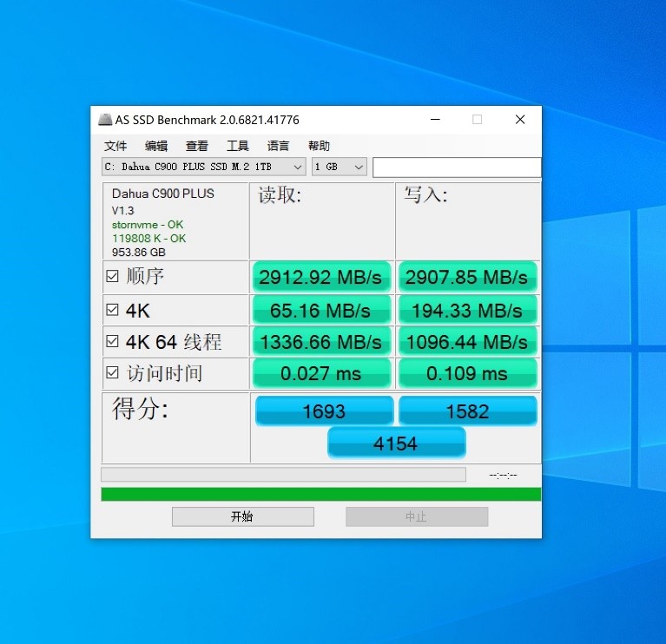Uncheck the 访问时间 access time checkbox
The height and width of the screenshot is (644, 666).
click(112, 372)
